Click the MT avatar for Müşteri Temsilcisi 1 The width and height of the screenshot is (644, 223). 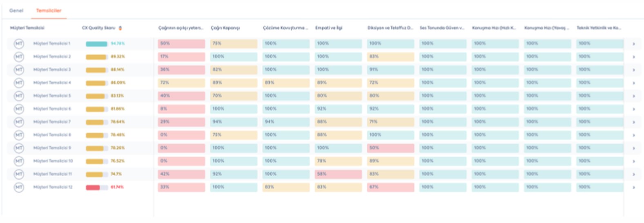(x=19, y=44)
